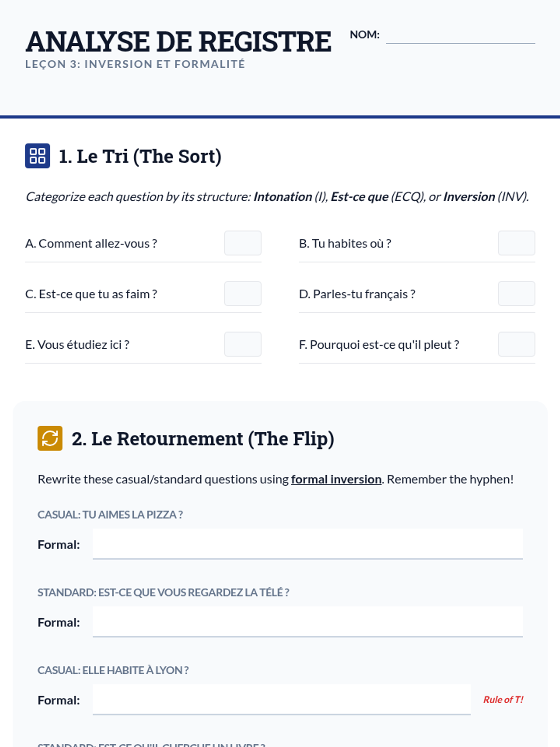Click Formal field under Elle habite à Lyon
Image resolution: width=560 pixels, height=747 pixels.
(x=281, y=700)
